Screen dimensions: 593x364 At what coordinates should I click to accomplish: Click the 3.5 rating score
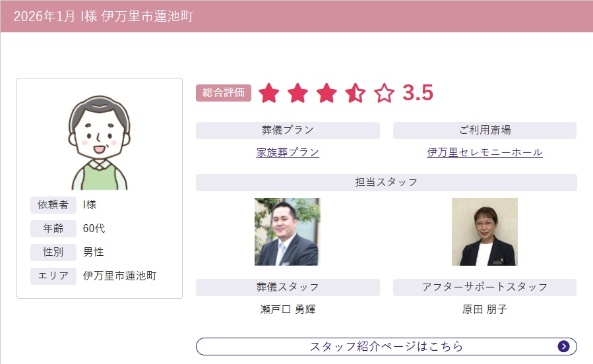click(418, 92)
